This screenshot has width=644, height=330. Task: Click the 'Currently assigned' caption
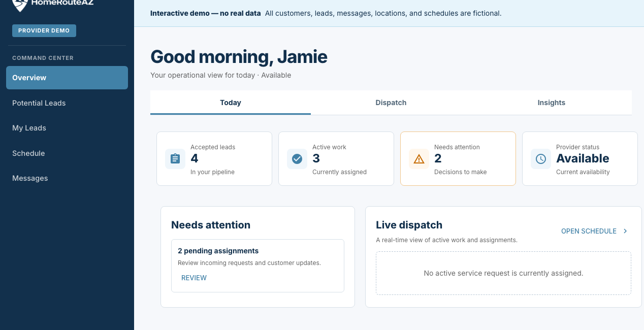(339, 172)
